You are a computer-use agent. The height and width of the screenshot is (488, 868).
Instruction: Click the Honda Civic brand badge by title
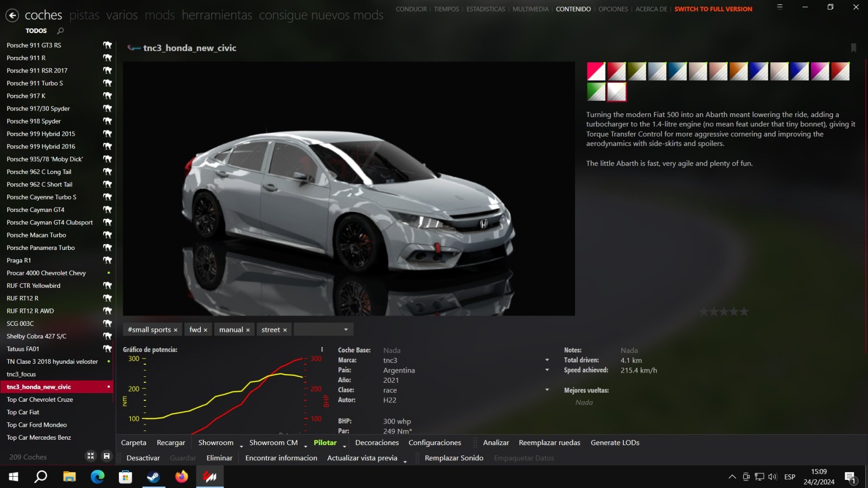coord(133,48)
